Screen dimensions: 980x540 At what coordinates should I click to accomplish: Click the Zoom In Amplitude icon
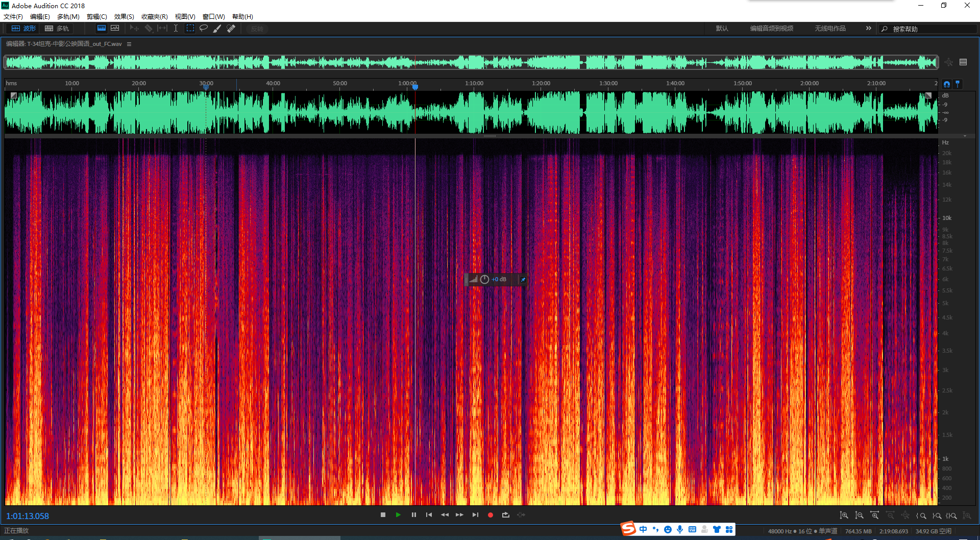[844, 516]
